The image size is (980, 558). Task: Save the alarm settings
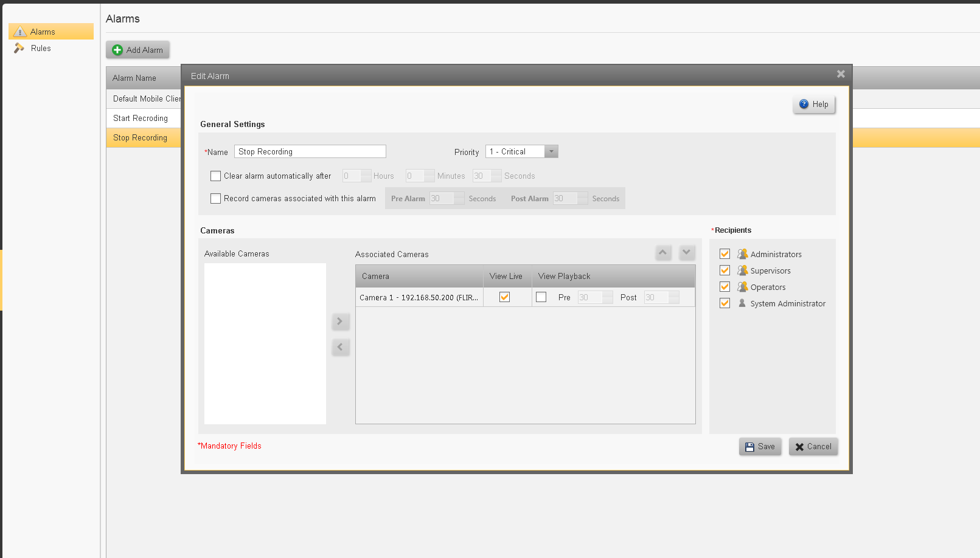point(760,447)
